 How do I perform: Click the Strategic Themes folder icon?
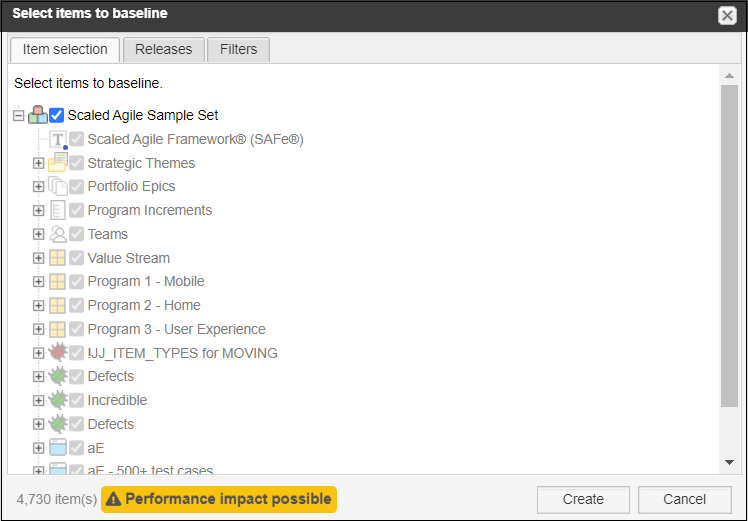point(58,163)
